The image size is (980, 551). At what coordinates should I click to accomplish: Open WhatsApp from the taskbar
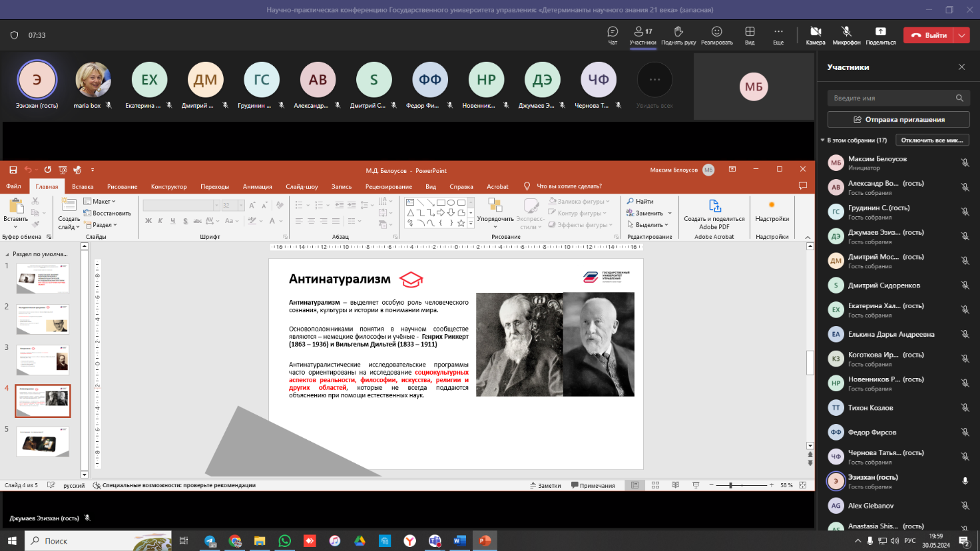tap(285, 540)
